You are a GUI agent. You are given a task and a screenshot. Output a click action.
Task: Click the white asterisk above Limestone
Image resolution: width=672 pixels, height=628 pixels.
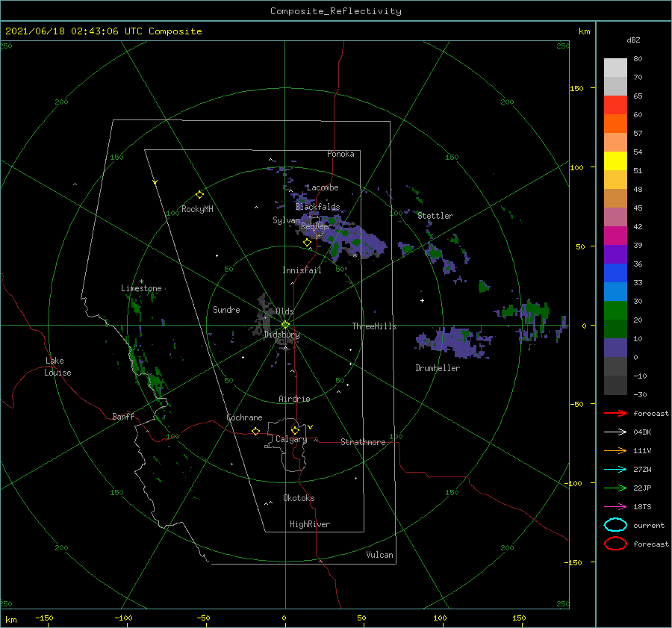click(x=141, y=282)
